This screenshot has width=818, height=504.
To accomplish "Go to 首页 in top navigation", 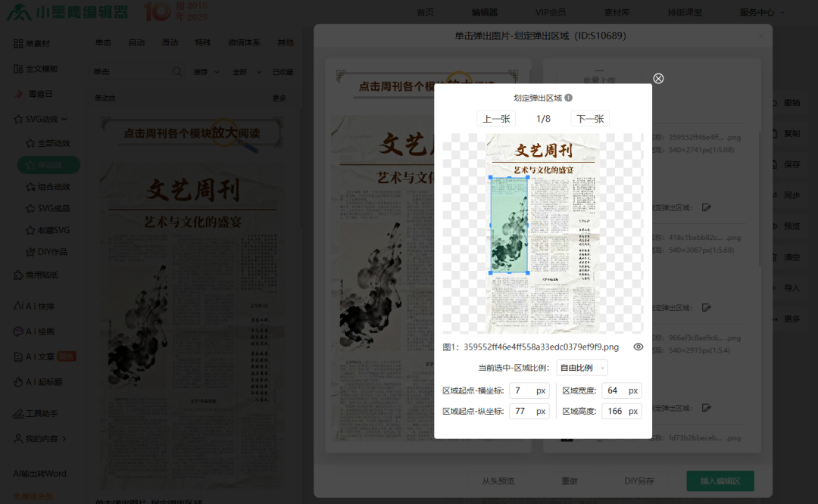I will click(x=425, y=12).
